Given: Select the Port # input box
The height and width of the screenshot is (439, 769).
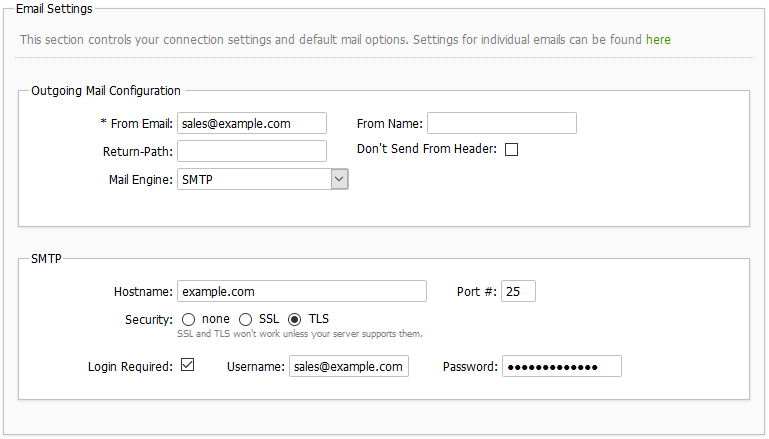Looking at the screenshot, I should (519, 291).
